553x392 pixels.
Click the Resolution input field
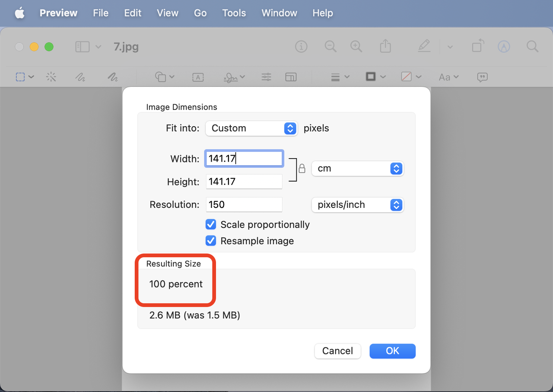(x=244, y=205)
